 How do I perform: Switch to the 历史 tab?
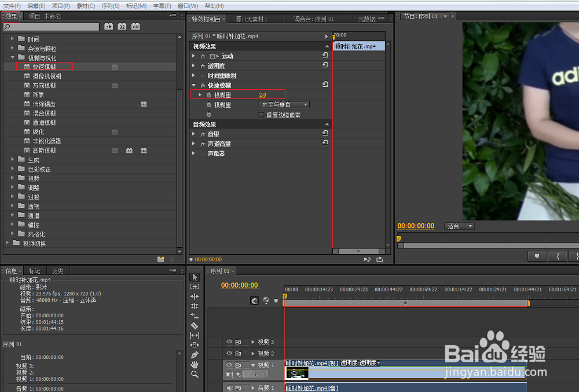[x=57, y=271]
